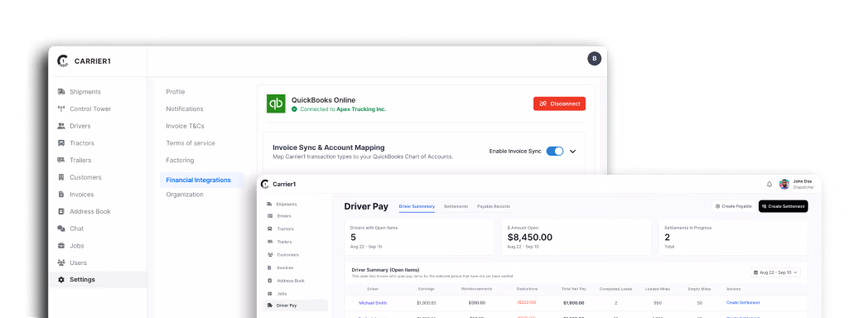Click the Empty Miles column header
The image size is (868, 318).
click(700, 289)
